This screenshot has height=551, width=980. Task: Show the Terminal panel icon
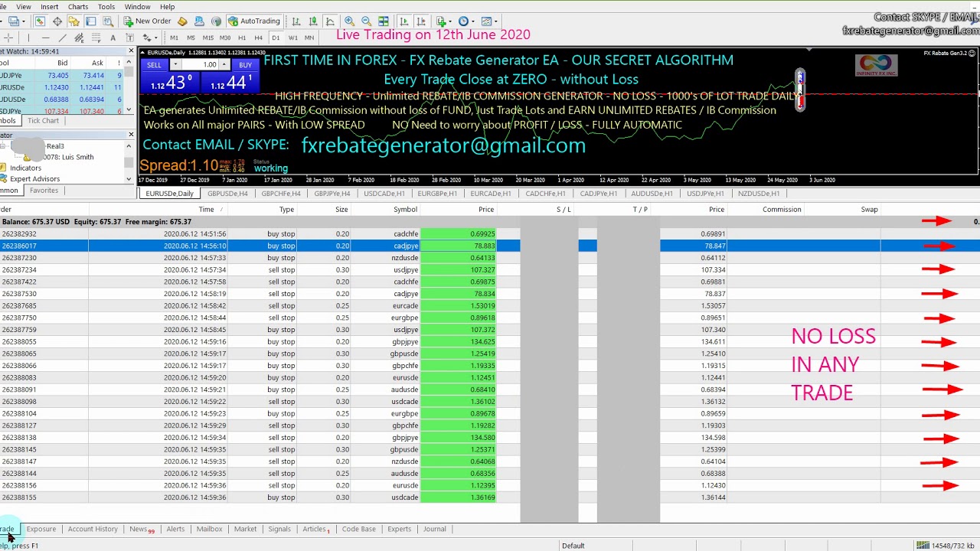pyautogui.click(x=90, y=21)
